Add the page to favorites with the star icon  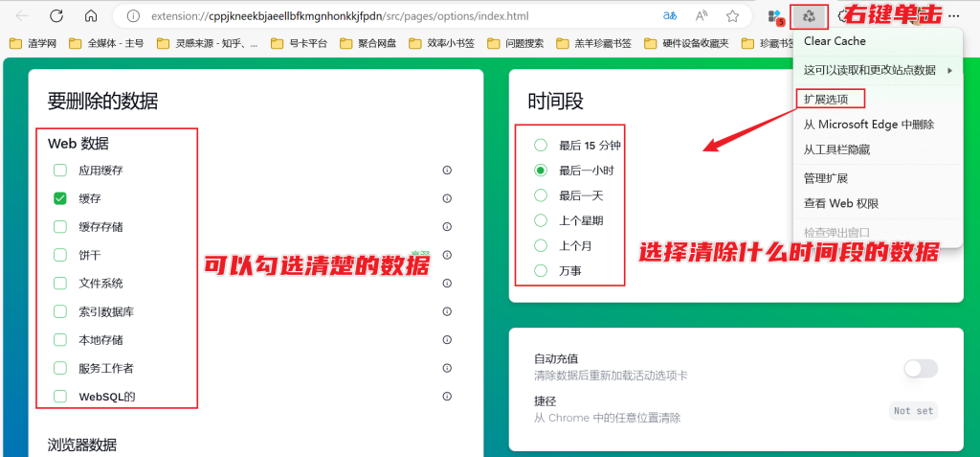pyautogui.click(x=732, y=16)
